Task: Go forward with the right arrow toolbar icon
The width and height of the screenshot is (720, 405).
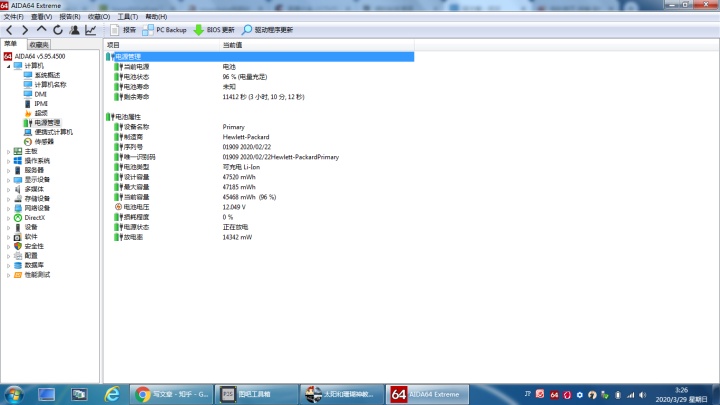Action: 25,30
